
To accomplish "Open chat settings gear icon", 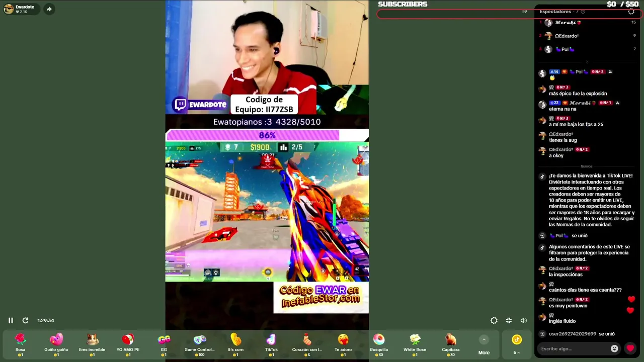I will (631, 12).
